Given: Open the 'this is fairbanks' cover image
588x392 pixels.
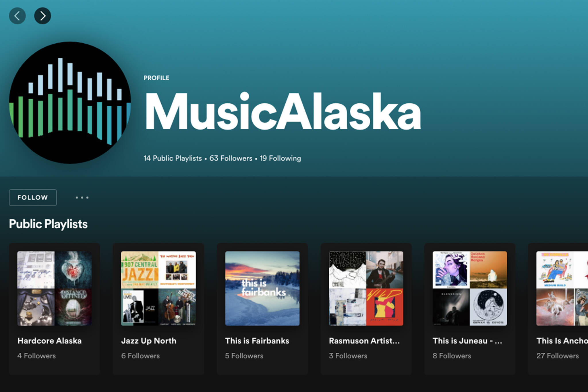Looking at the screenshot, I should point(262,289).
